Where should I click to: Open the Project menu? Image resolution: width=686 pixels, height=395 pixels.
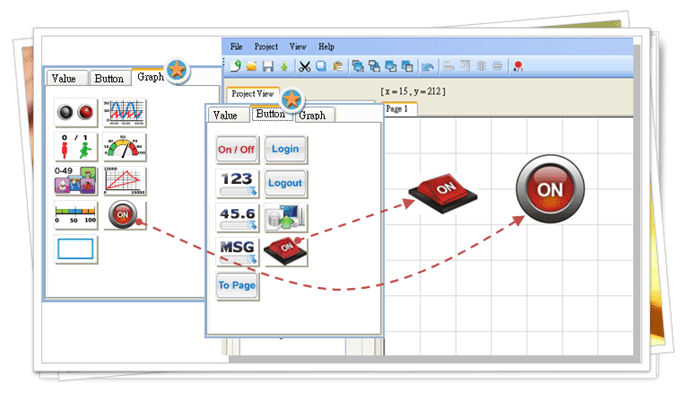[x=266, y=46]
